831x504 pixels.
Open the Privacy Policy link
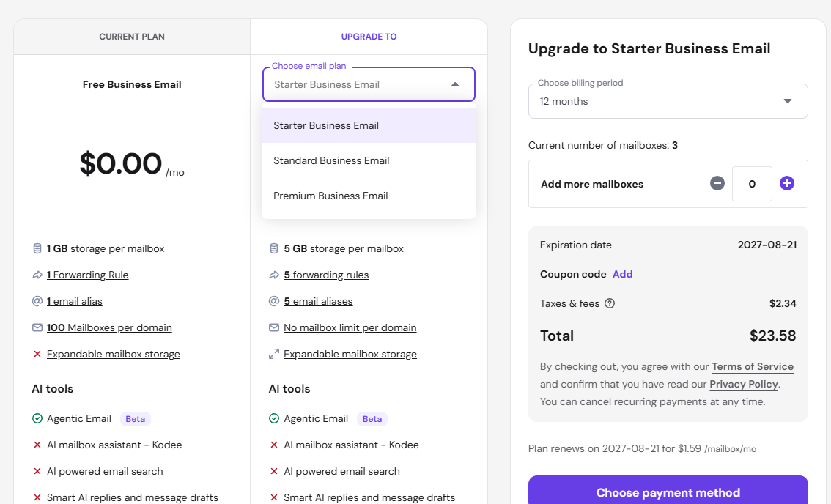point(744,385)
